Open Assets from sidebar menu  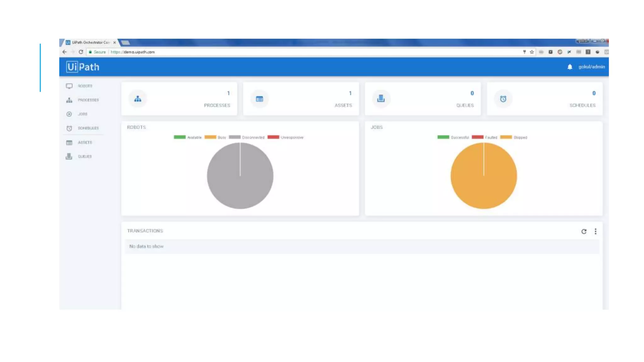[85, 142]
